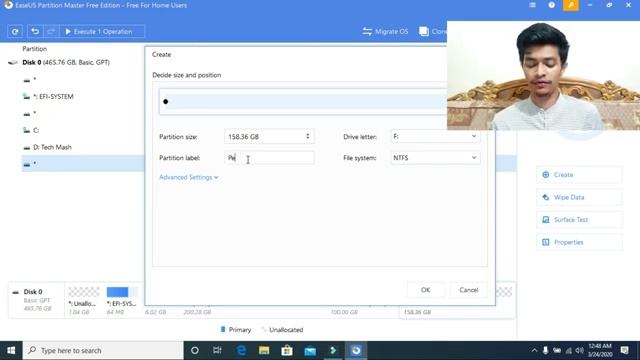
Task: Cancel the Create dialog
Action: click(469, 290)
